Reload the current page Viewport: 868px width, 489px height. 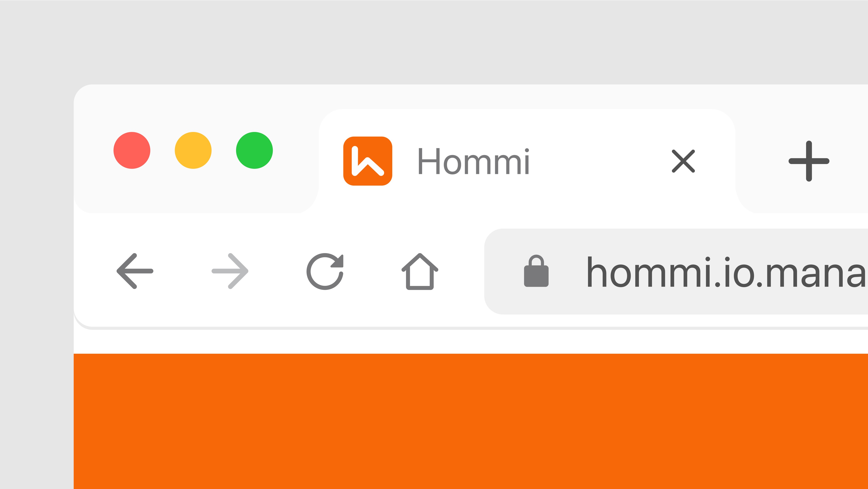click(x=325, y=271)
